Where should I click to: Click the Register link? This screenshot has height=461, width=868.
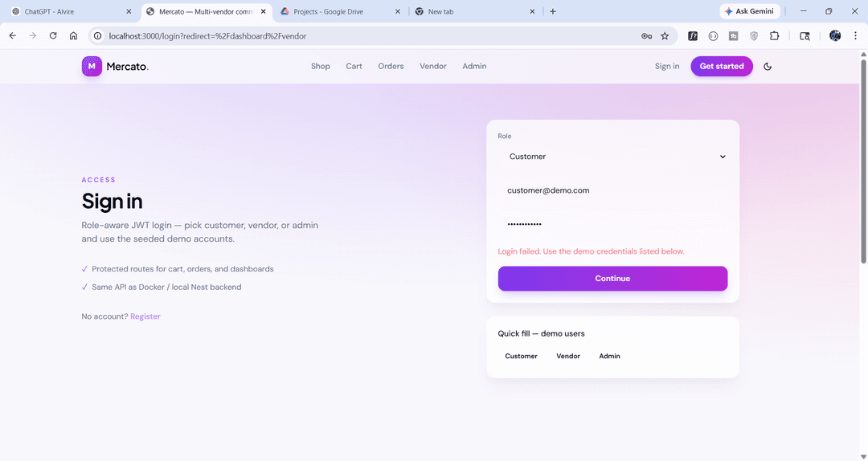click(x=145, y=316)
